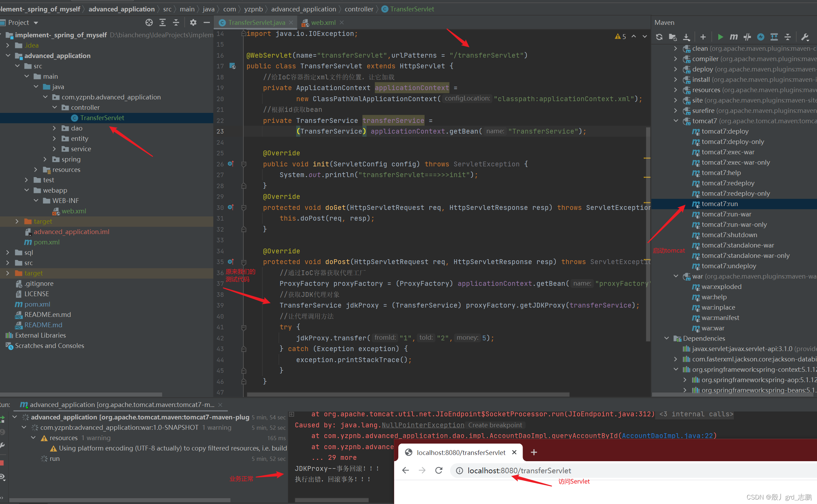Switch to the web.xml editor tab
This screenshot has height=504, width=817.
pos(323,23)
